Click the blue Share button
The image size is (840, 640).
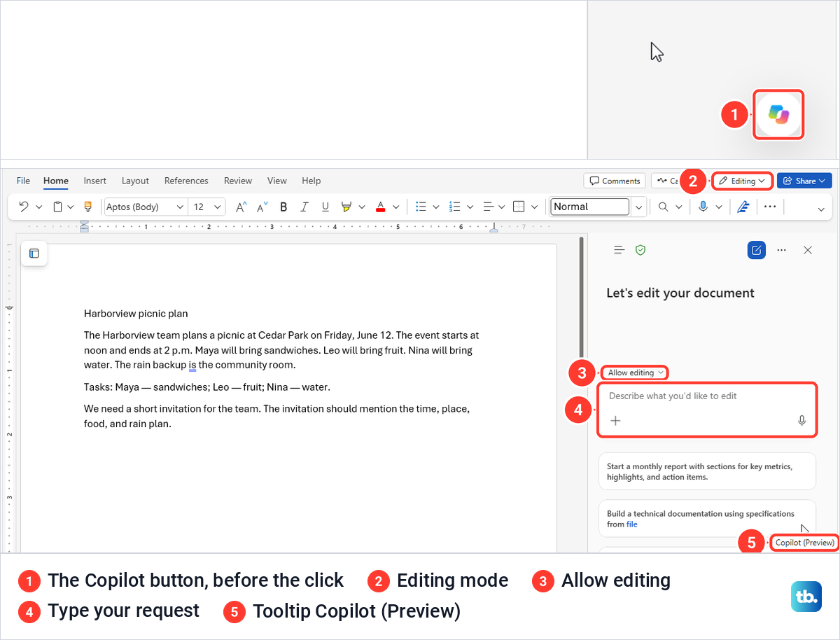(x=804, y=181)
